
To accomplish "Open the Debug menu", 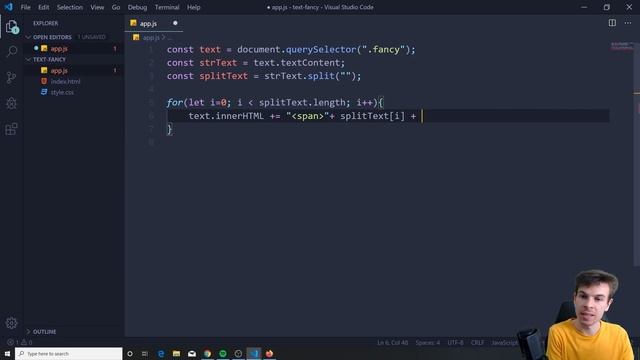I will tap(137, 7).
